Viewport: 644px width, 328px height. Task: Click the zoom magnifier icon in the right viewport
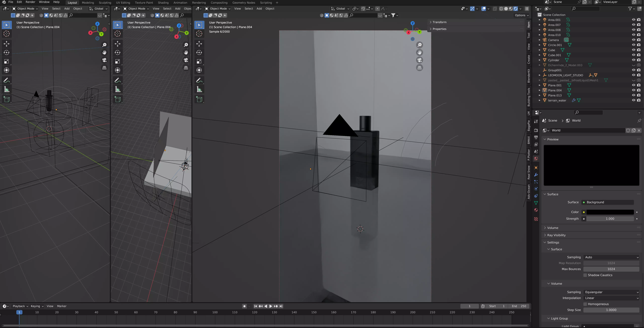pyautogui.click(x=420, y=45)
